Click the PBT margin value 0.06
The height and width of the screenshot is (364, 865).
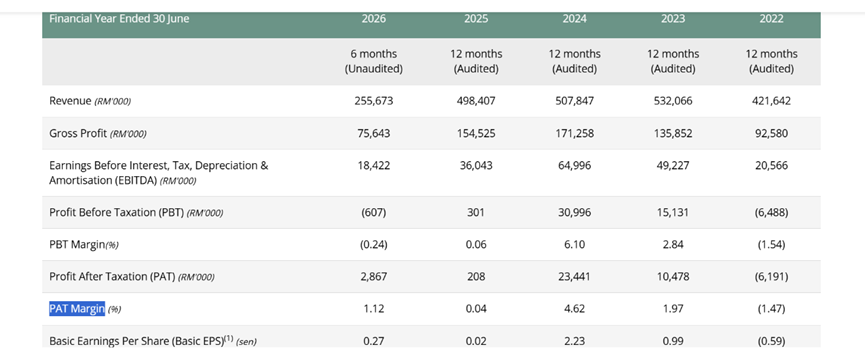click(476, 245)
